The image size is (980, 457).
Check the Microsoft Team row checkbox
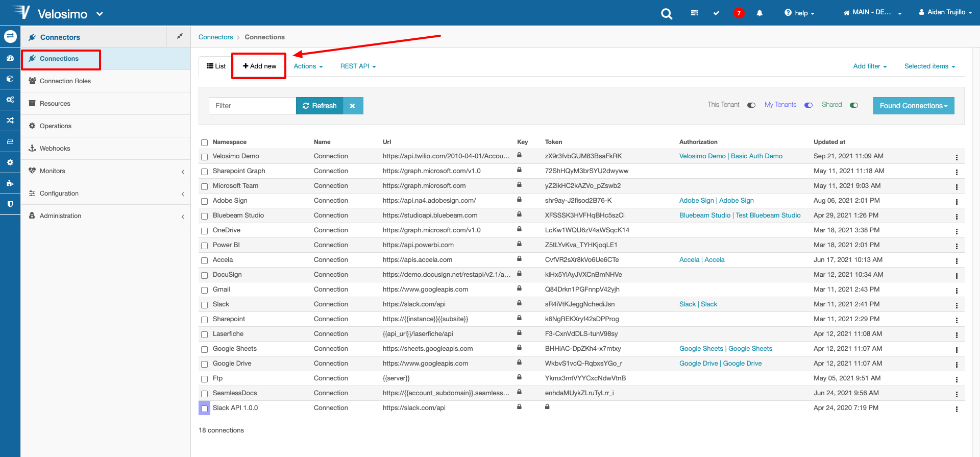pyautogui.click(x=204, y=186)
